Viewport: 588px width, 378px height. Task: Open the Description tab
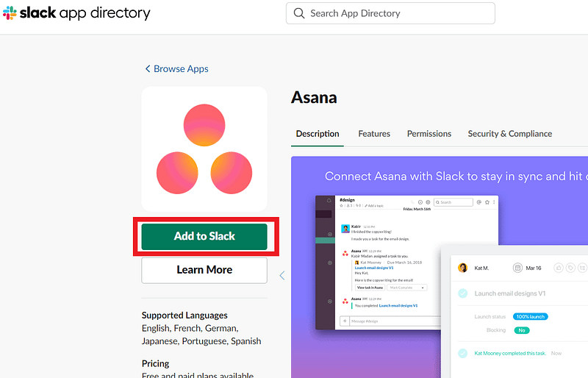click(x=318, y=134)
